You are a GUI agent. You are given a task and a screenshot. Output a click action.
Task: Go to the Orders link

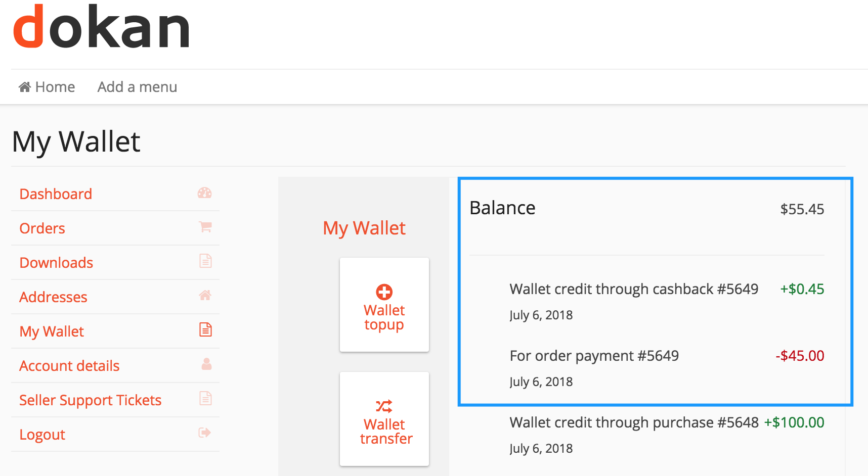pos(42,228)
